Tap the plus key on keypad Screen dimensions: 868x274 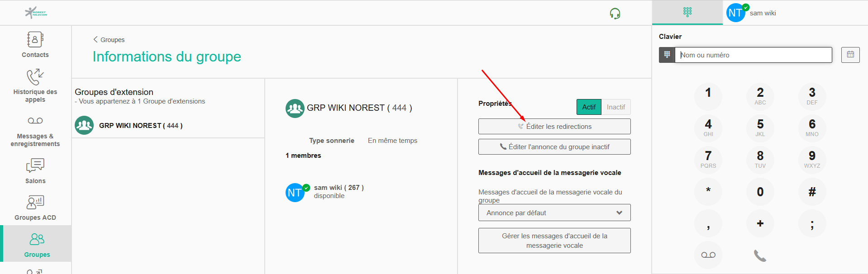[760, 223]
